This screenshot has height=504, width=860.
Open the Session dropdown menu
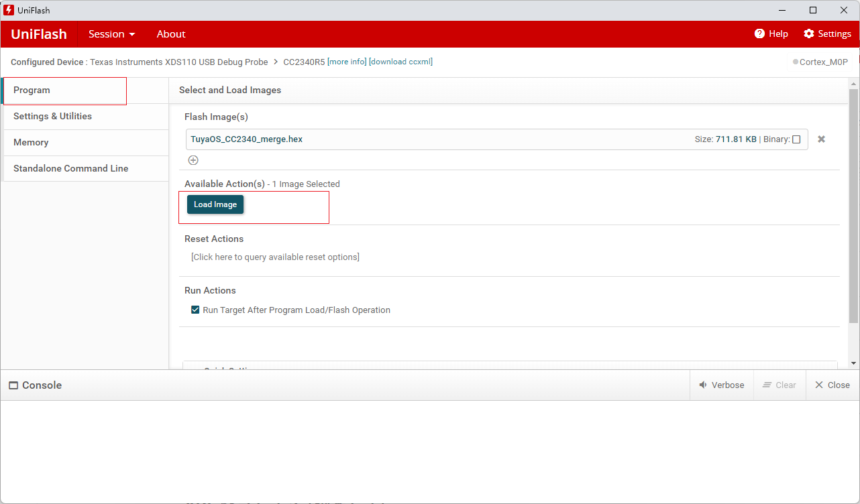pos(112,34)
